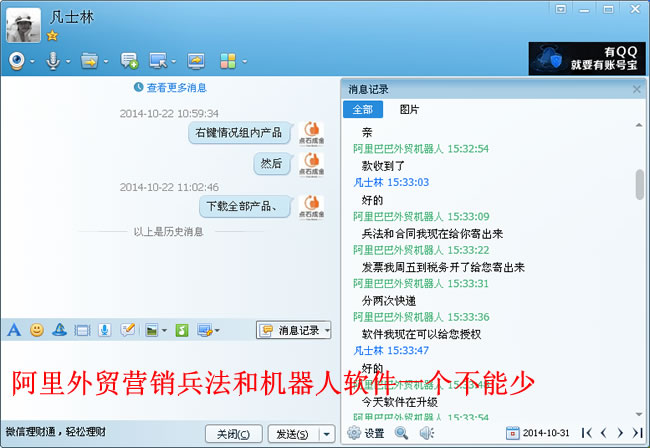Image resolution: width=650 pixels, height=448 pixels.
Task: Jump to last page of records
Action: click(638, 433)
